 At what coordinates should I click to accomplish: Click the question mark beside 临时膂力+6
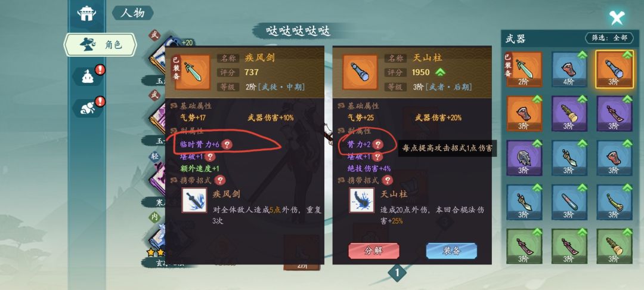click(228, 144)
